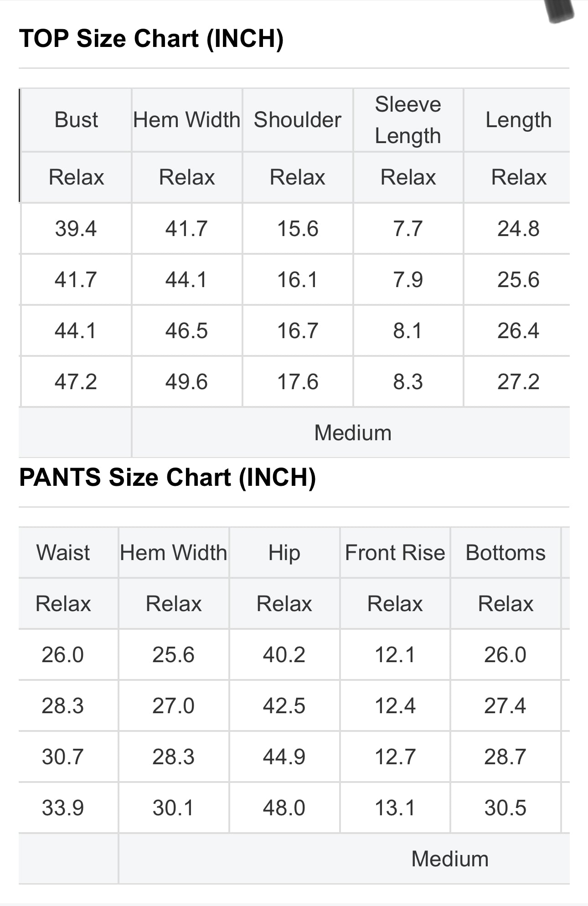
Task: Select waist value 33.9
Action: [63, 808]
